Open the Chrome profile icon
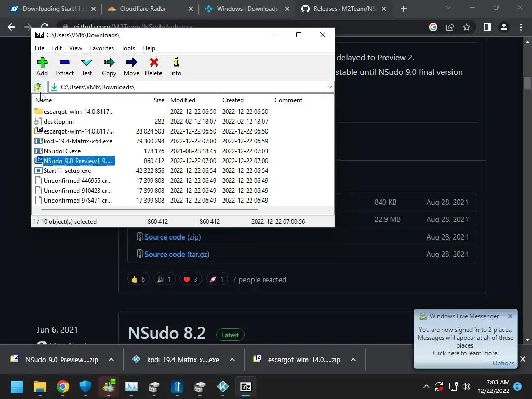 [504, 27]
